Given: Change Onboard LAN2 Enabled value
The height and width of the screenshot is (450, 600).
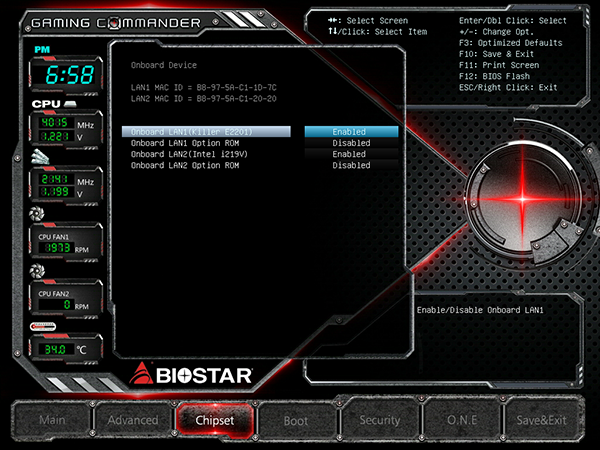Looking at the screenshot, I should click(351, 154).
